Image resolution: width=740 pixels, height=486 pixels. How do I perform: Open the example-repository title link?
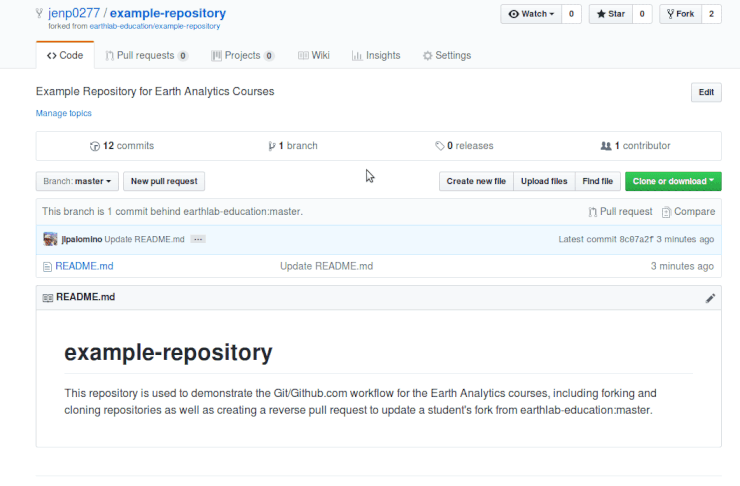168,13
